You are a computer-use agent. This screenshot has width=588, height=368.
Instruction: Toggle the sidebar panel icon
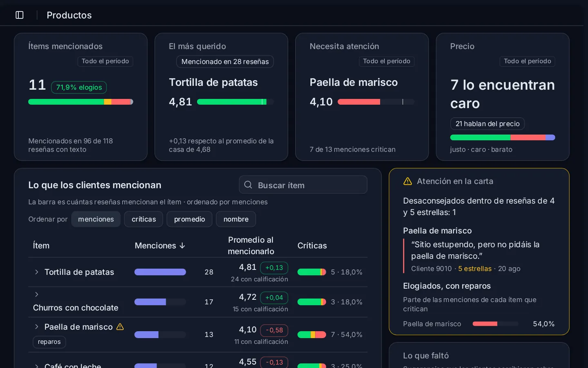click(x=20, y=15)
